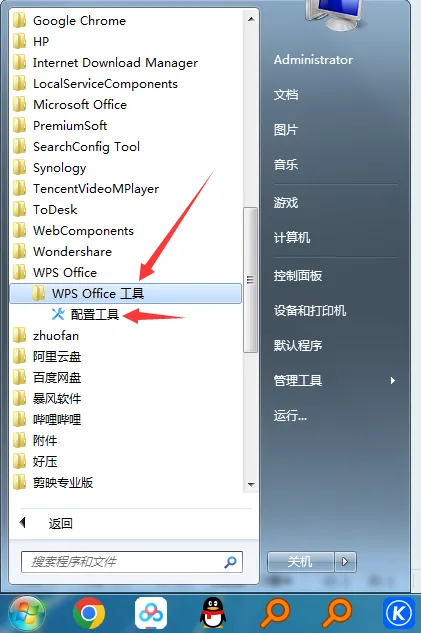421x633 pixels.
Task: Click the program list scrollbar thumb
Action: tap(251, 280)
